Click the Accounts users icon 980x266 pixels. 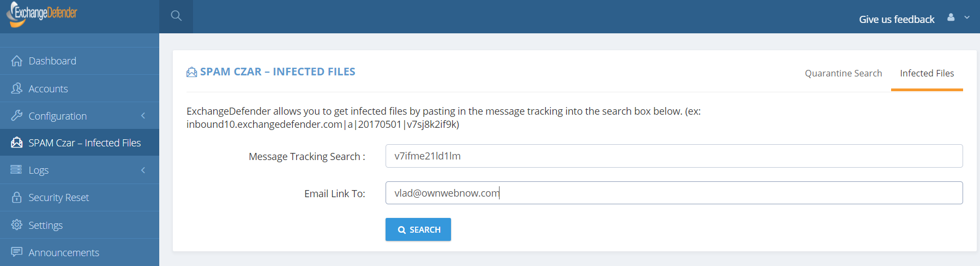pos(17,88)
